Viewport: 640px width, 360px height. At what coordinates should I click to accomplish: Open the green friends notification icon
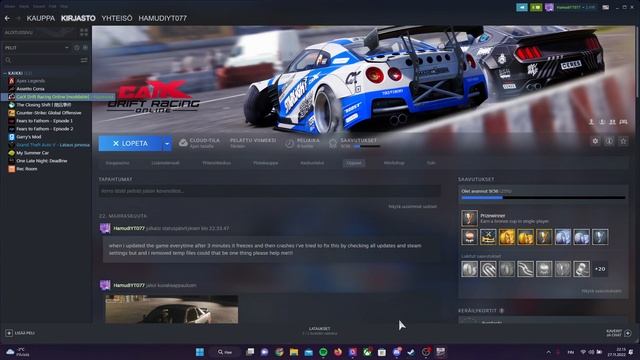pyautogui.click(x=536, y=7)
